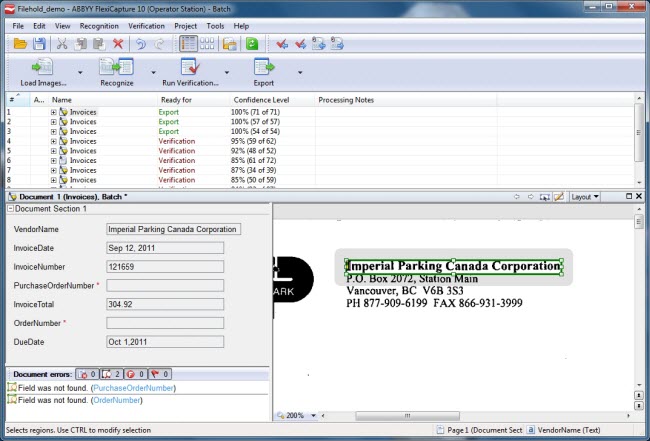Click the Run Verification button
The image size is (650, 441).
[190, 73]
